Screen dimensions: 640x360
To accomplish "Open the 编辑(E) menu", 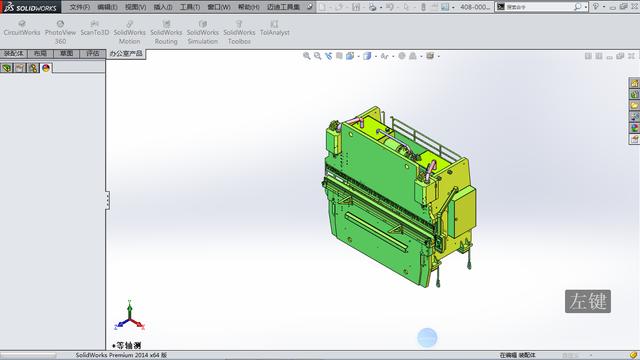I will [107, 7].
